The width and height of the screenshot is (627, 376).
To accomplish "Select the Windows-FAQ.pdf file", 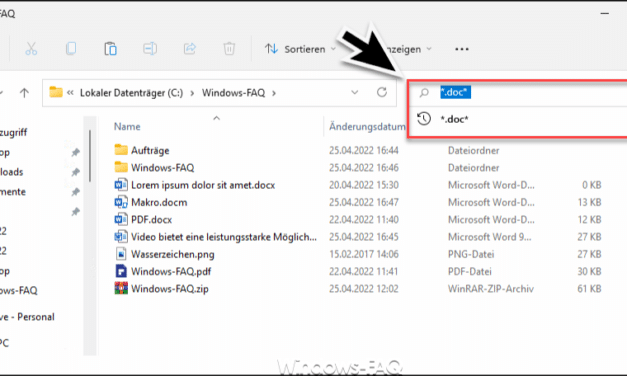I will click(171, 272).
